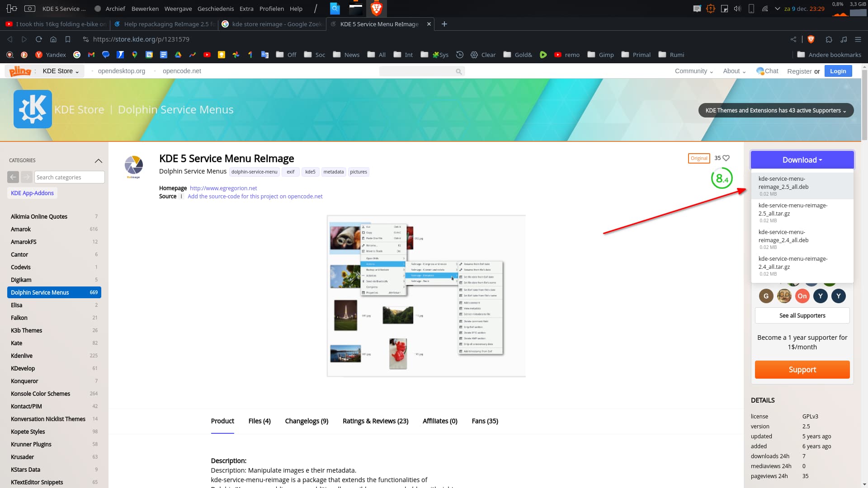868x488 pixels.
Task: Open the share icon in address bar
Action: pos(793,39)
